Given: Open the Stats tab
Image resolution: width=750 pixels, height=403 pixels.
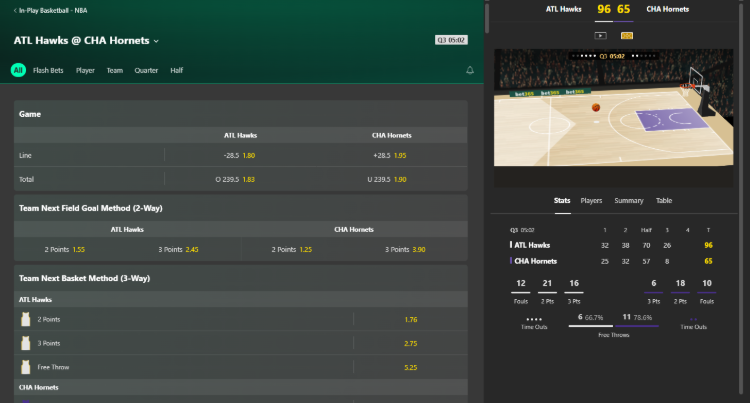Looking at the screenshot, I should point(562,201).
